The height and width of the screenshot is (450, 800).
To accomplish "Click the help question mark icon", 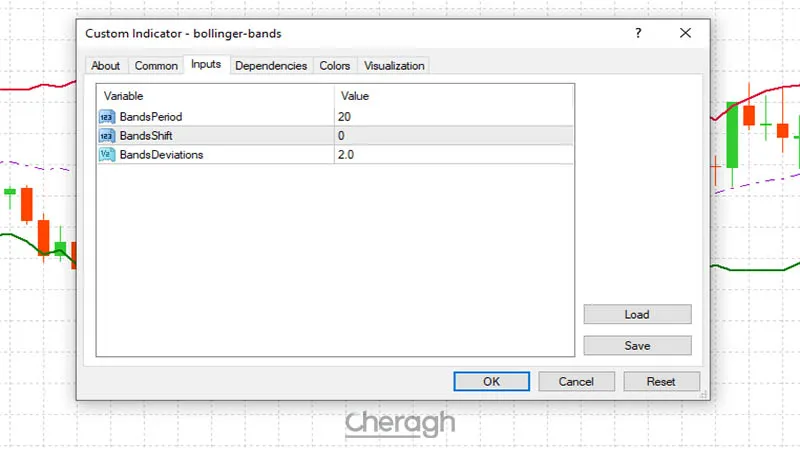I will (638, 33).
